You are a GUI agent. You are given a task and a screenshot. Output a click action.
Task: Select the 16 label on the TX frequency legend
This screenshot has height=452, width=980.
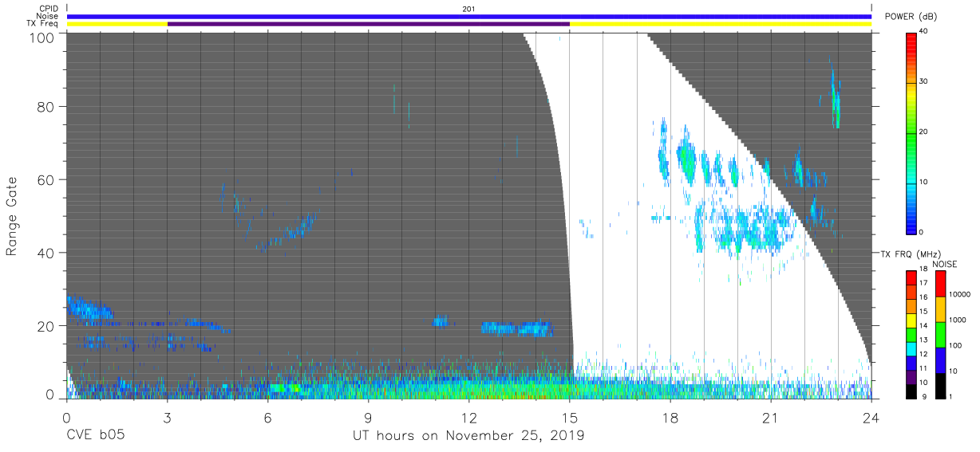click(925, 297)
